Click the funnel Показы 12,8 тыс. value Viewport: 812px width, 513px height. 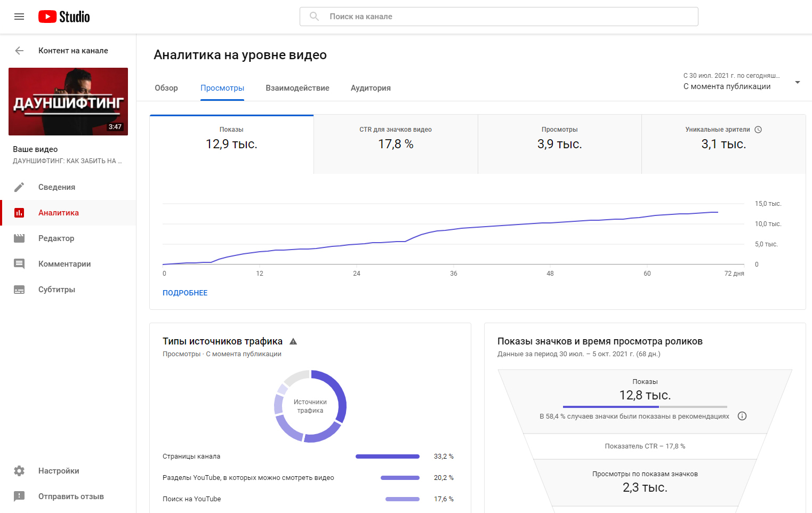pos(645,395)
